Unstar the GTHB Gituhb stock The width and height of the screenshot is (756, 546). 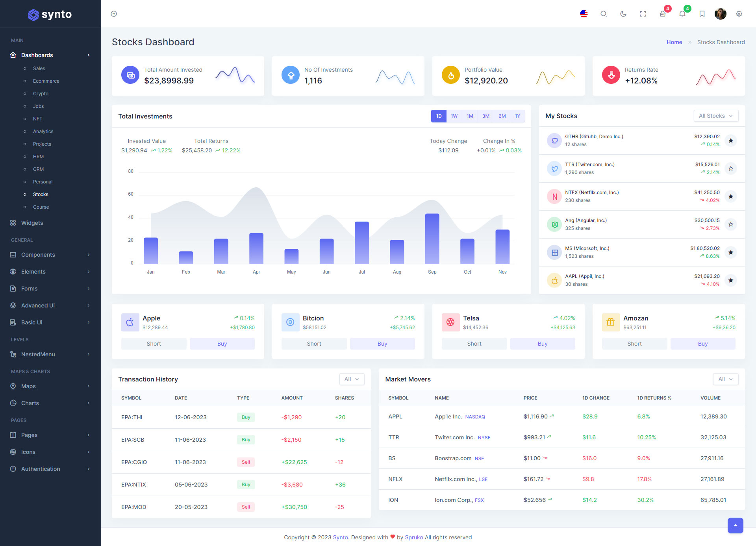[x=731, y=141]
